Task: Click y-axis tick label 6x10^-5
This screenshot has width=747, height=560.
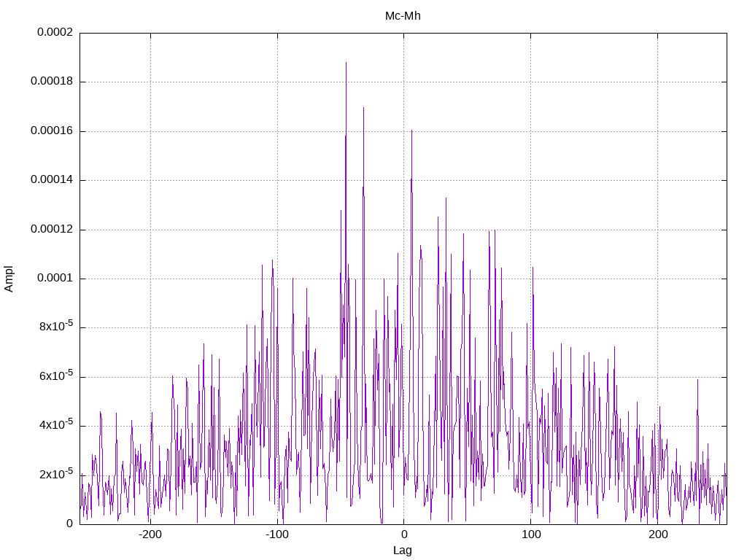Action: tap(56, 376)
